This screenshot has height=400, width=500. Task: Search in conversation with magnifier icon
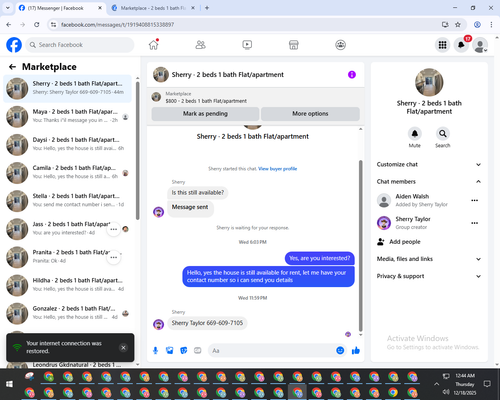(443, 134)
